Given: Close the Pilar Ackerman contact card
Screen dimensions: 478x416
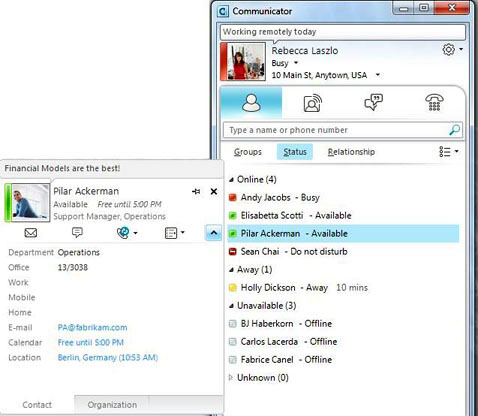Looking at the screenshot, I should tap(214, 191).
